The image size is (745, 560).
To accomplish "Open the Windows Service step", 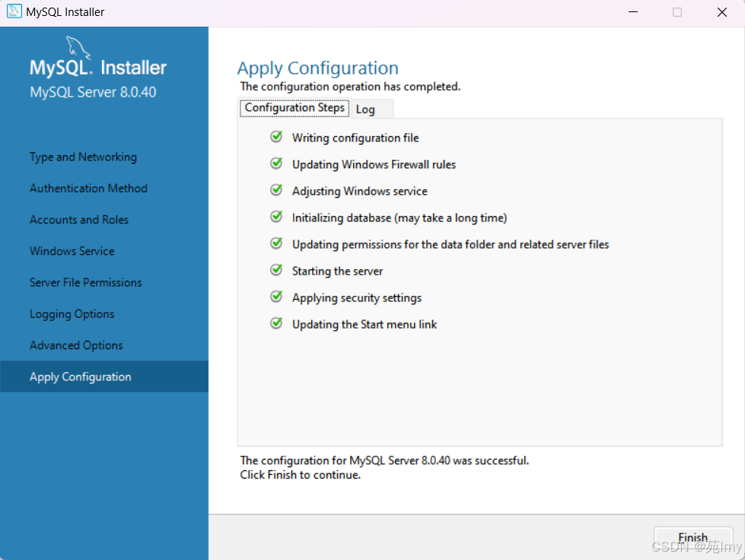I will point(72,251).
